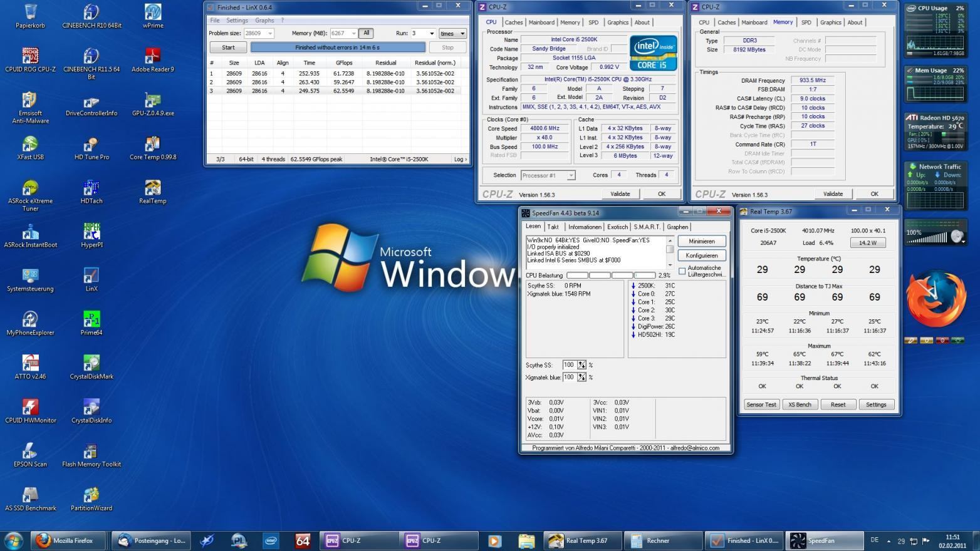Open the Graphs menu in LinX
The height and width of the screenshot is (551, 980).
click(264, 20)
